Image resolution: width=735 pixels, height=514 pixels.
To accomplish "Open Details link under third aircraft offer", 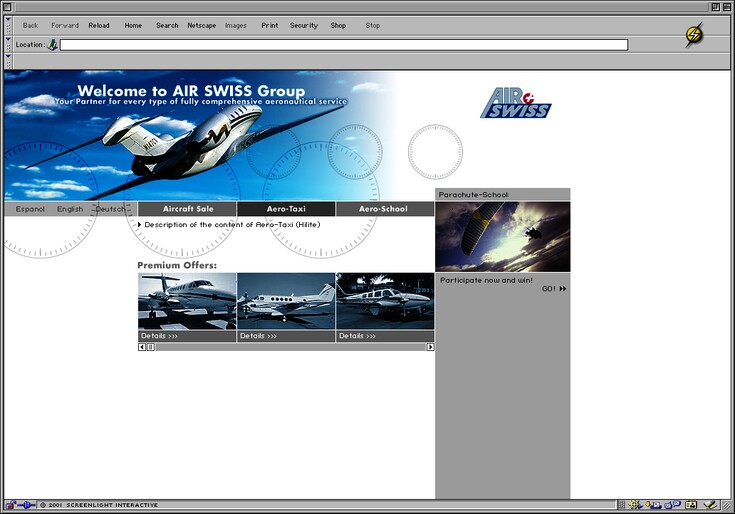I will pyautogui.click(x=357, y=336).
